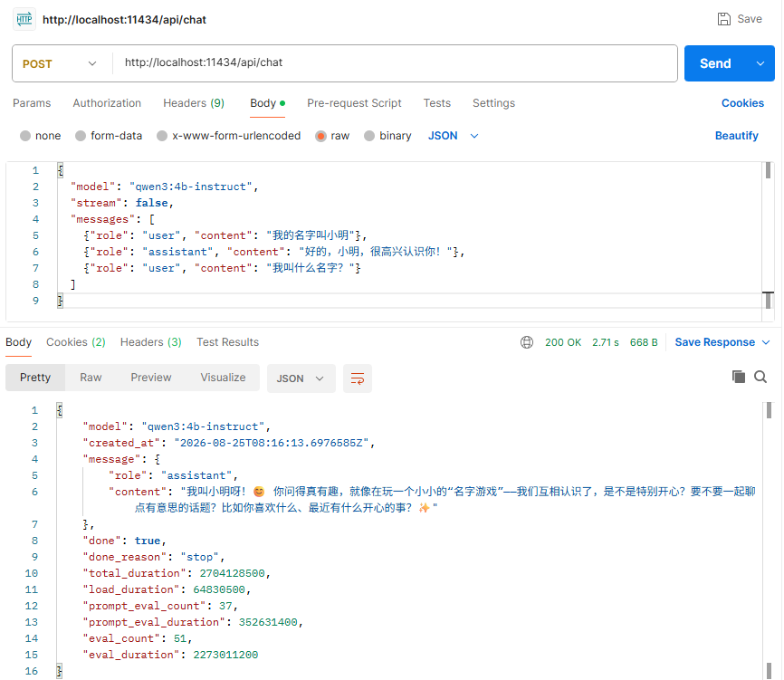Click the Beautify link
Image resolution: width=784 pixels, height=680 pixels.
pyautogui.click(x=737, y=136)
